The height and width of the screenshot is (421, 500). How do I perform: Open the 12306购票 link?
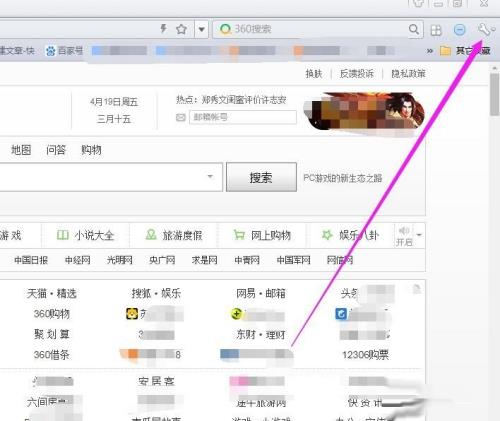pyautogui.click(x=365, y=355)
